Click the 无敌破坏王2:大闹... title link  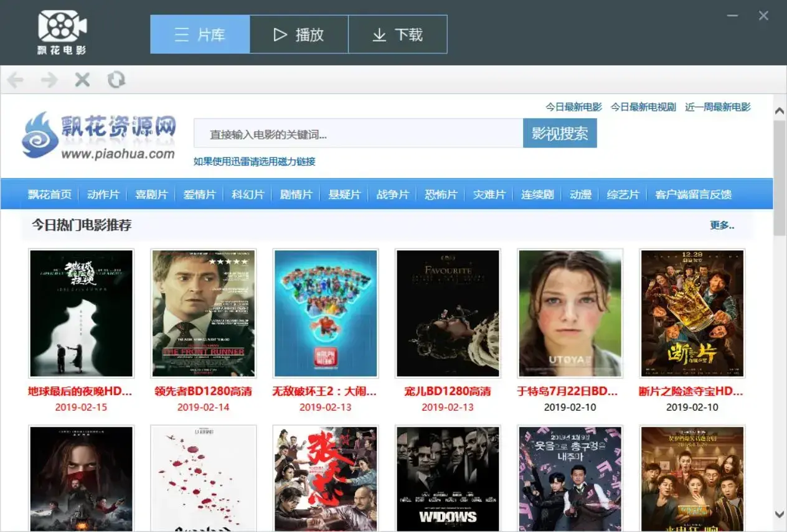[325, 392]
